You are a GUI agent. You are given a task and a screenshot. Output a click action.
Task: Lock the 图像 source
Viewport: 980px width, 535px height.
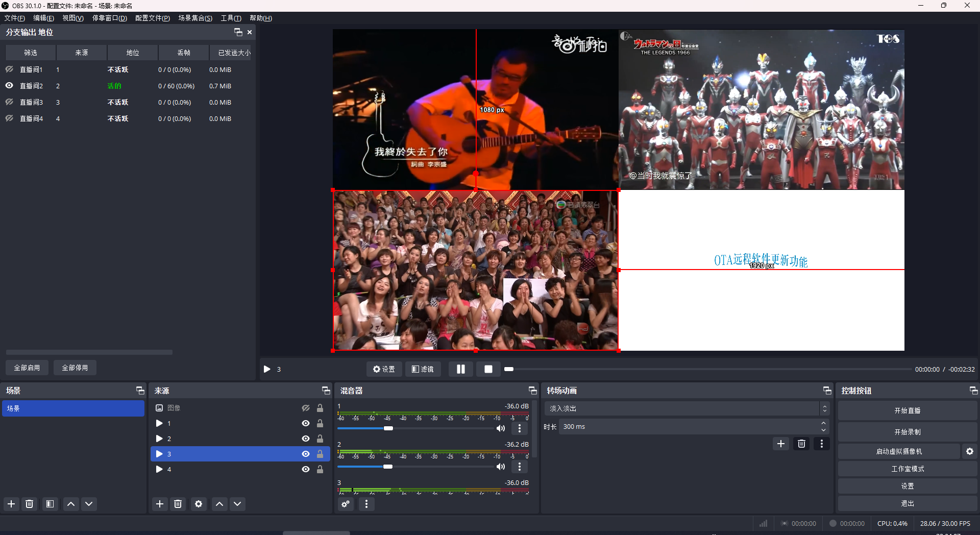point(320,408)
